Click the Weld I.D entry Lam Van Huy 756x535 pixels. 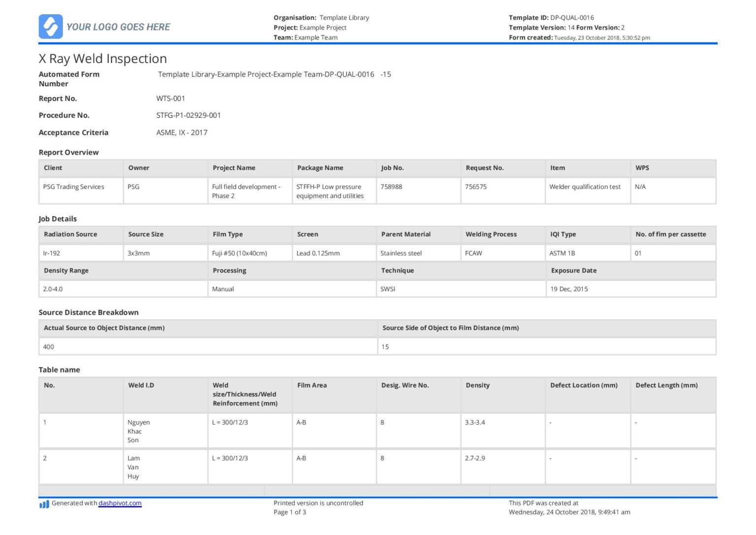point(134,467)
